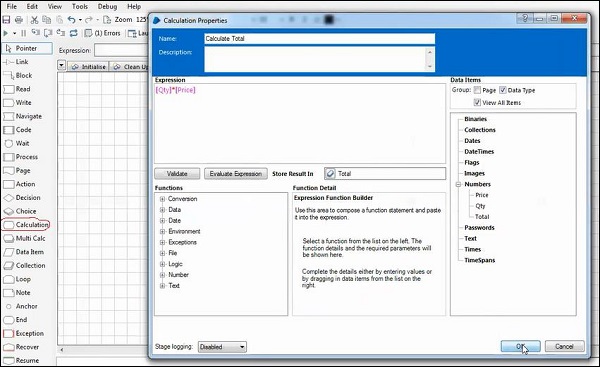Select the Write stage tool
Viewport: 600px width, 367px height.
pyautogui.click(x=17, y=103)
